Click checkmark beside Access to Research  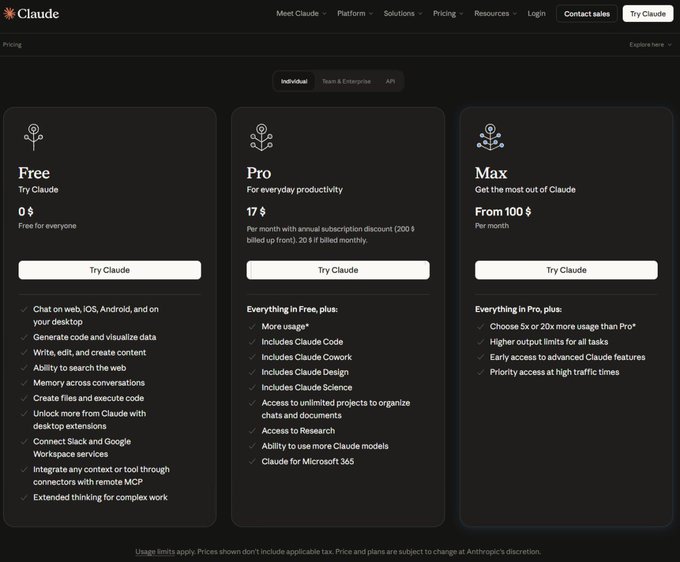[x=252, y=431]
